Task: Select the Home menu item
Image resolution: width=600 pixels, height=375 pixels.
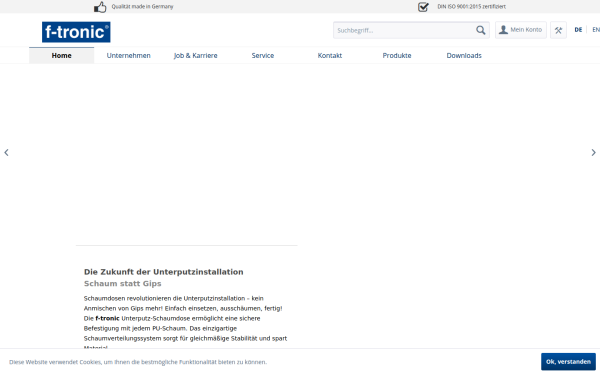Action: (x=62, y=55)
